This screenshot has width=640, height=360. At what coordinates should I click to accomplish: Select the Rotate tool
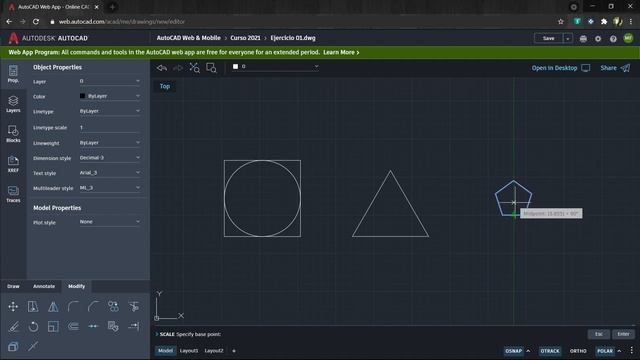[x=33, y=327]
